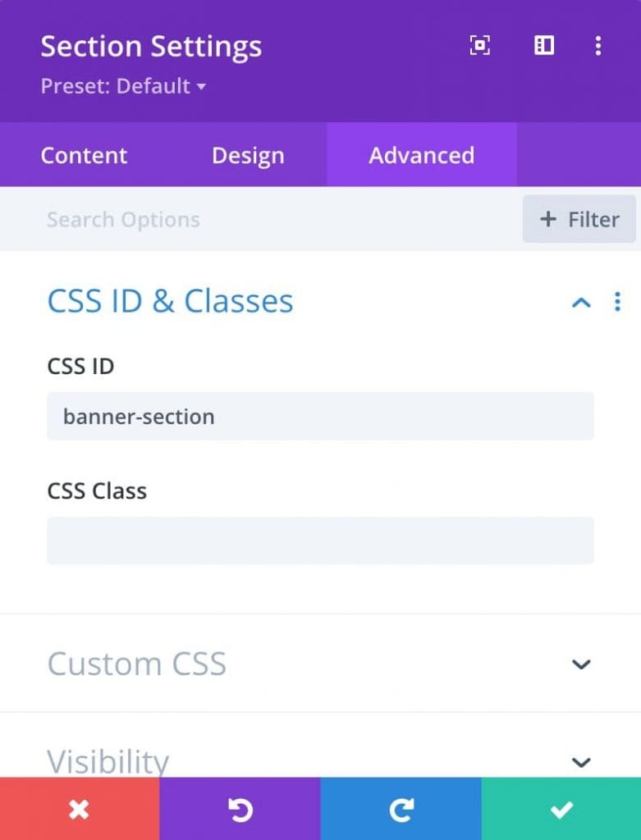The image size is (641, 840).
Task: Switch to the Design tab
Action: click(x=248, y=155)
